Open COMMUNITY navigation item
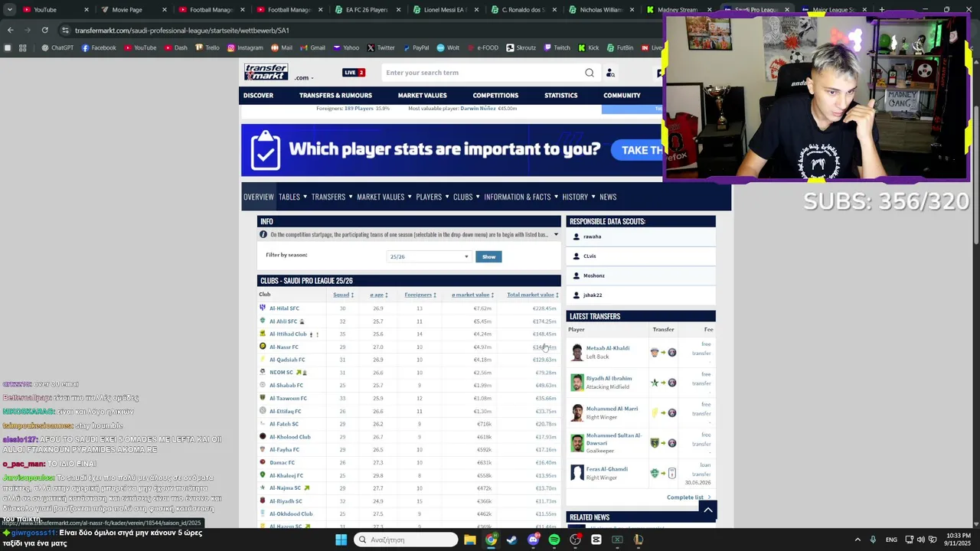980x551 pixels. coord(622,96)
